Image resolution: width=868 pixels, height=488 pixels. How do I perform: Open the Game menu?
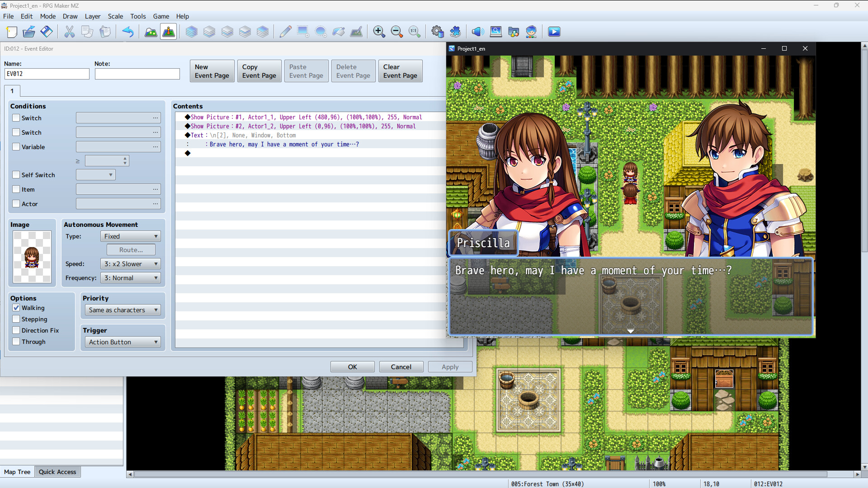161,16
